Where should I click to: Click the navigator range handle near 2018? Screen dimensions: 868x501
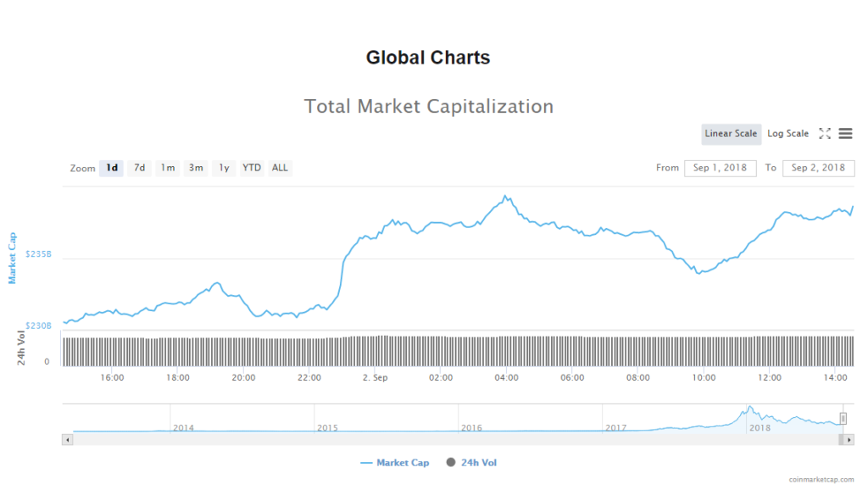coord(843,418)
